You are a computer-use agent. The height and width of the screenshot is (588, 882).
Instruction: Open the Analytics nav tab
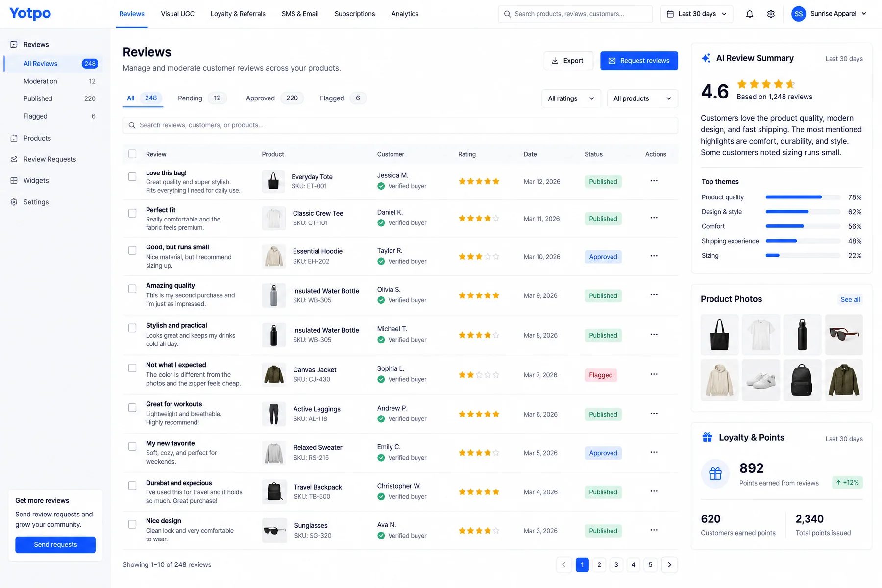tap(405, 14)
